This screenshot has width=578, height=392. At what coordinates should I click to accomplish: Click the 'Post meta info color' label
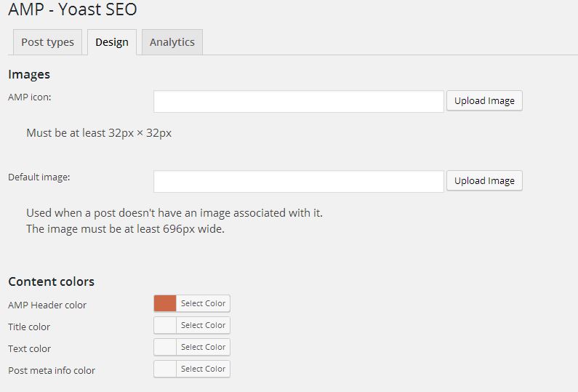pos(52,371)
